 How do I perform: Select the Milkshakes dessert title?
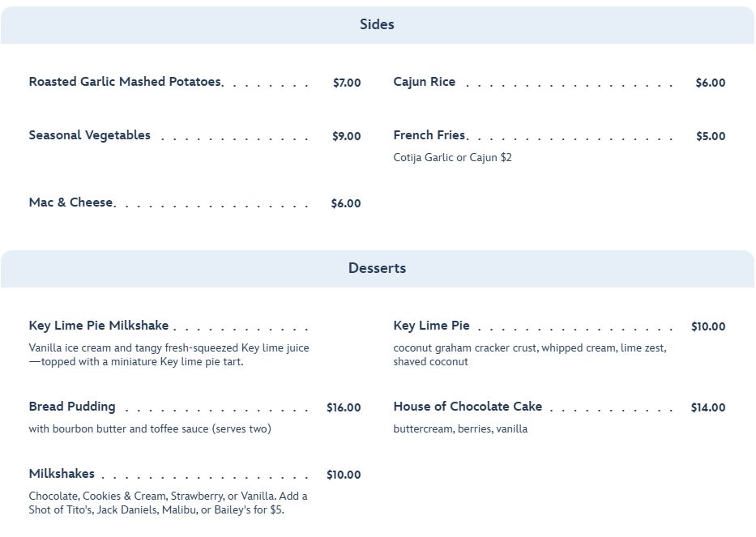point(62,474)
